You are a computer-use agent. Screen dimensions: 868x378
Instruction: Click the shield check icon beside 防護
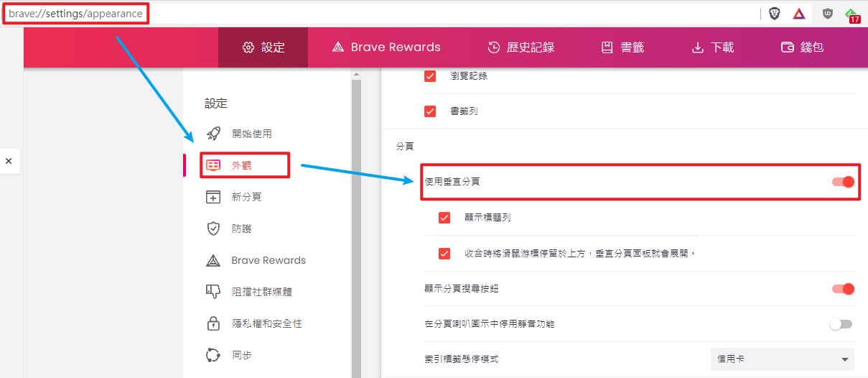click(213, 229)
